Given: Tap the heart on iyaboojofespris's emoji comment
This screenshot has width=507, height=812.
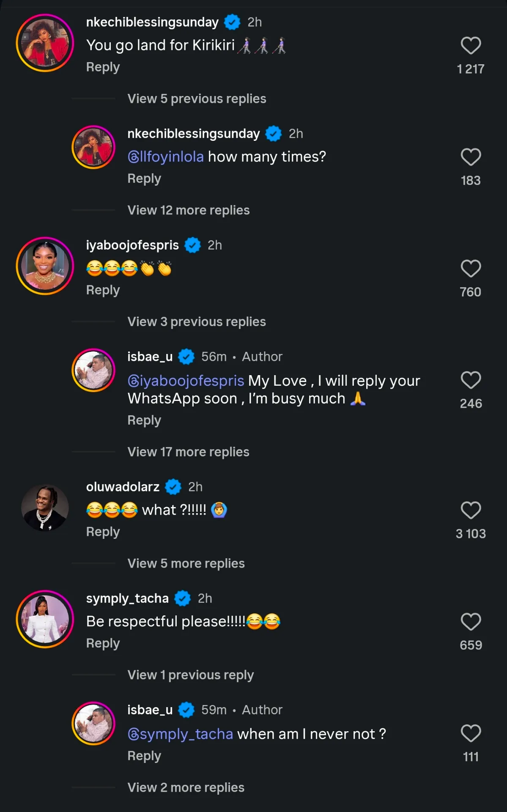Looking at the screenshot, I should pyautogui.click(x=471, y=269).
